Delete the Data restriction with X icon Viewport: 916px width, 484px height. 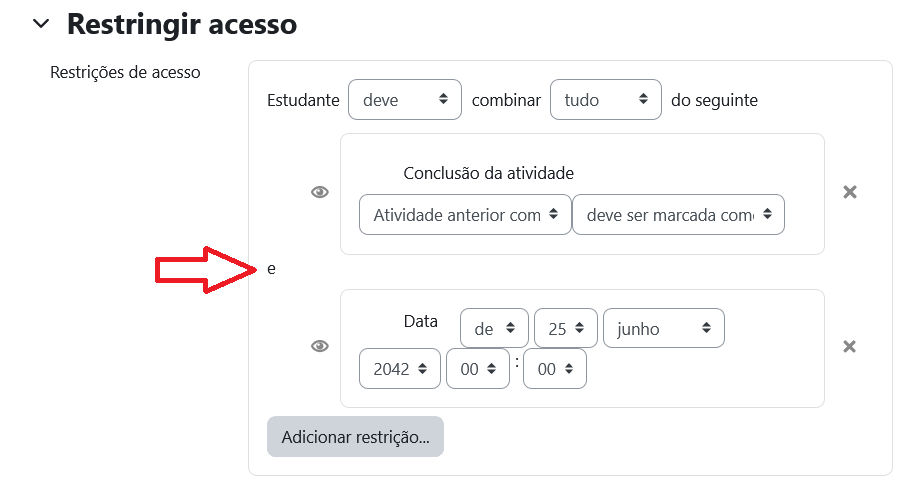pos(850,347)
